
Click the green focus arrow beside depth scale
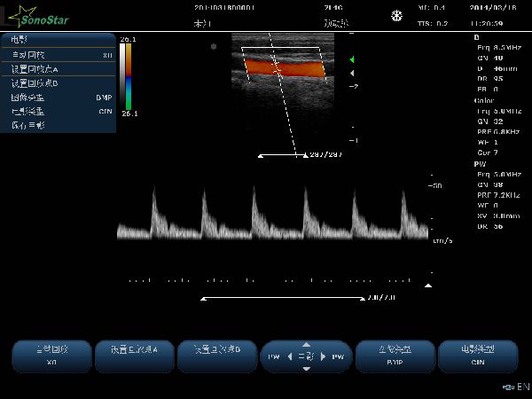(x=352, y=59)
